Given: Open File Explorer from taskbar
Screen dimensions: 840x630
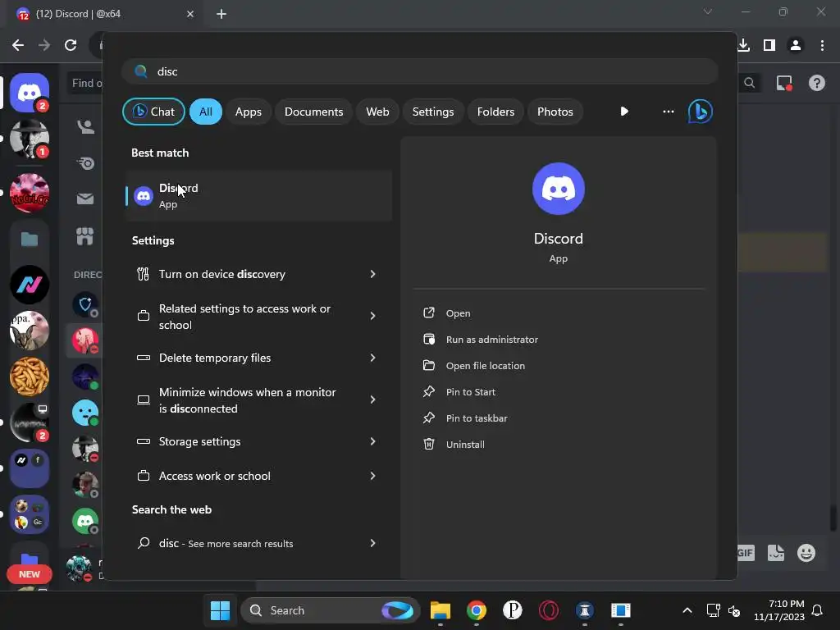Looking at the screenshot, I should 441,610.
